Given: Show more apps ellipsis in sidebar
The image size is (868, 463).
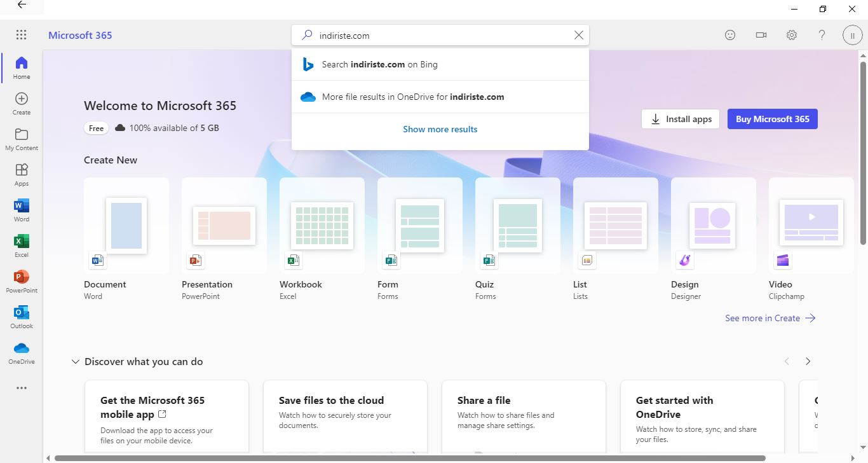Looking at the screenshot, I should [x=22, y=388].
